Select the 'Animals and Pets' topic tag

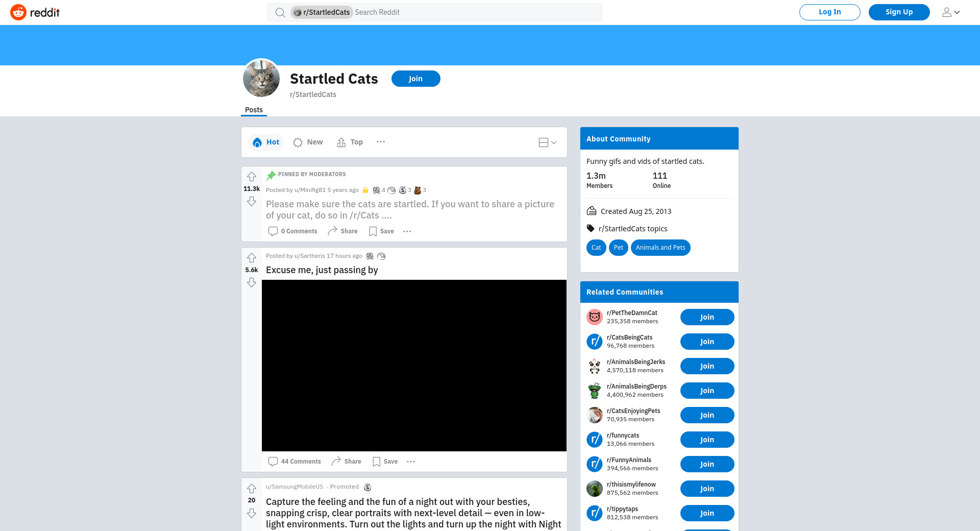coord(660,248)
